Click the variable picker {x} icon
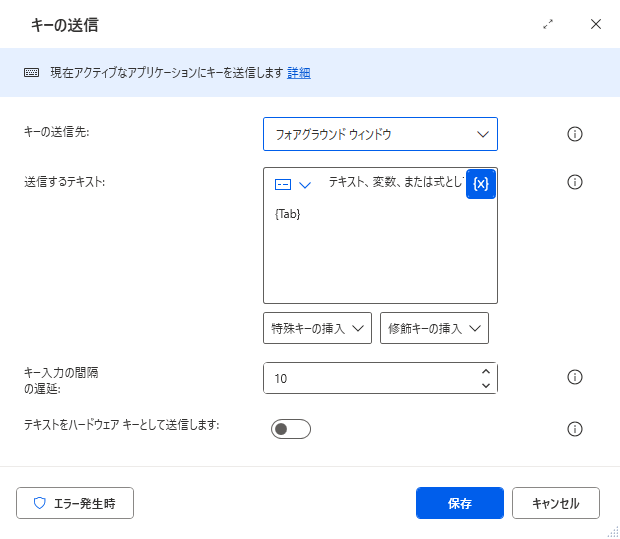 click(480, 184)
